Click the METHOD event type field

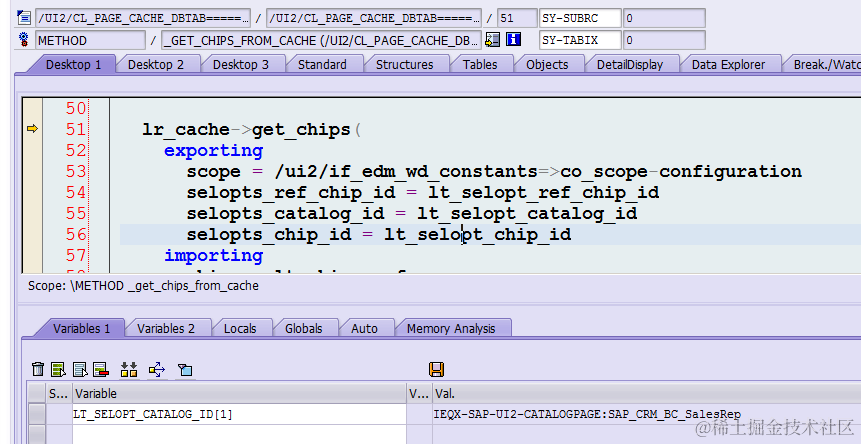point(91,40)
